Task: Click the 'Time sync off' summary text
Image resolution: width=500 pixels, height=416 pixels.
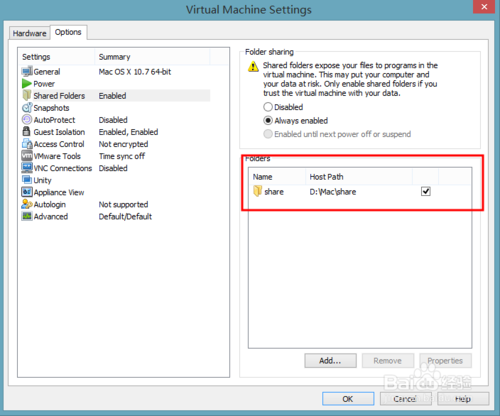Action: (122, 156)
